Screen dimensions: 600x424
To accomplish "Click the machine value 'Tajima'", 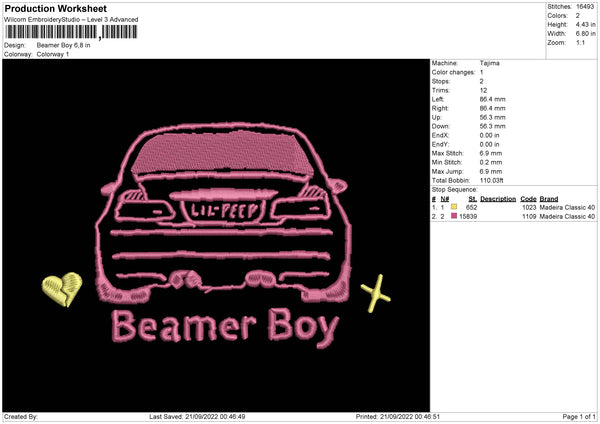I will (489, 63).
